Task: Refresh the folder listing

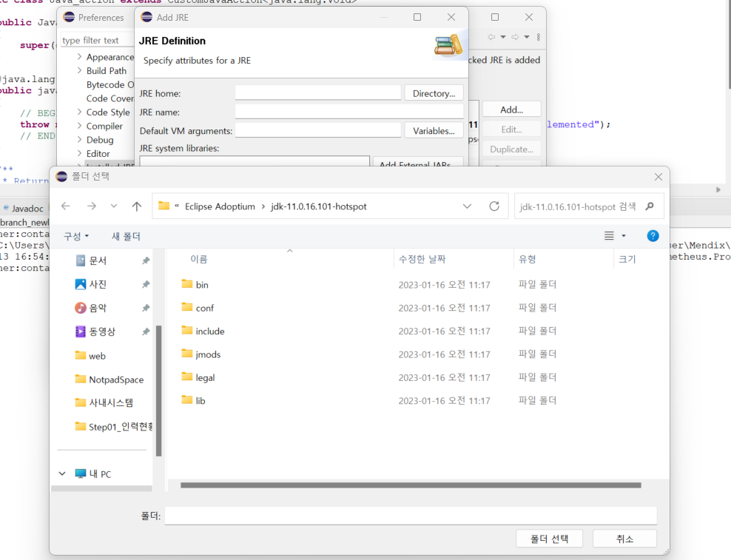Action: [x=494, y=206]
